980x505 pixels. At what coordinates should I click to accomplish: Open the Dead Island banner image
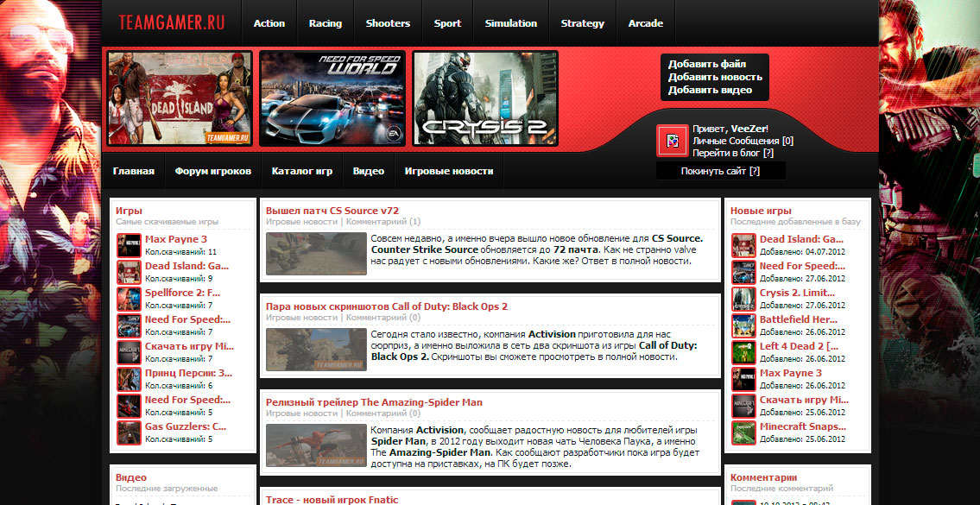click(180, 98)
